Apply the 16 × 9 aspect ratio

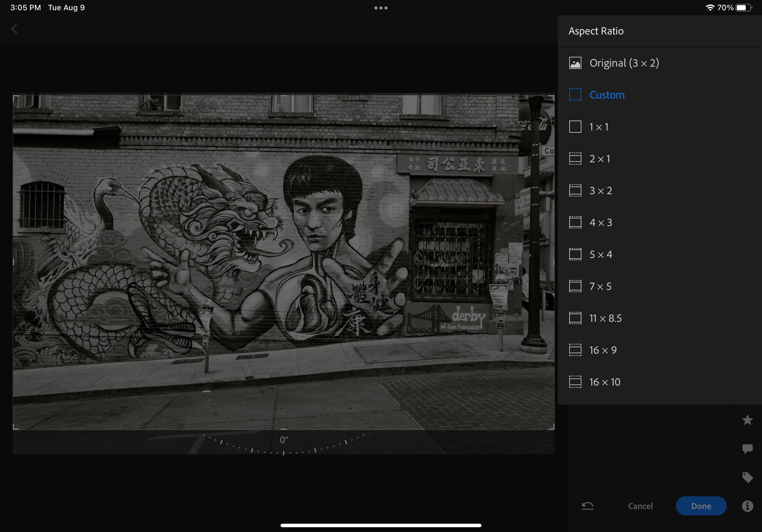point(603,350)
